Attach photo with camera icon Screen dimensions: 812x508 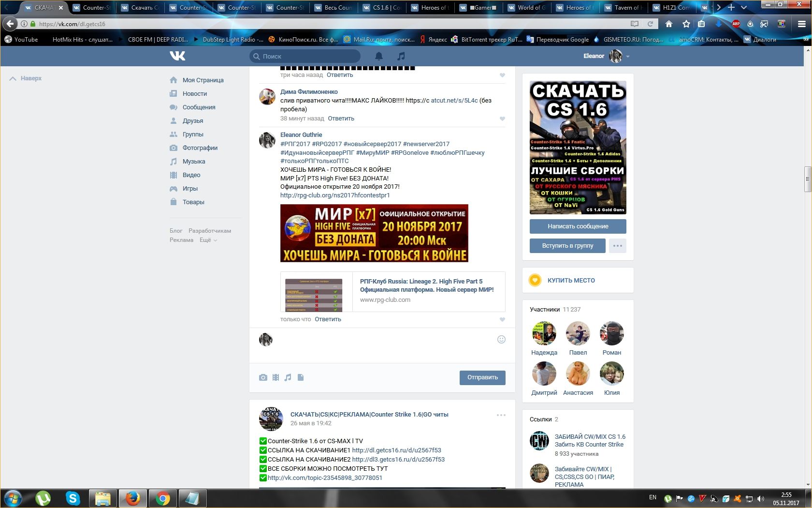tap(263, 377)
